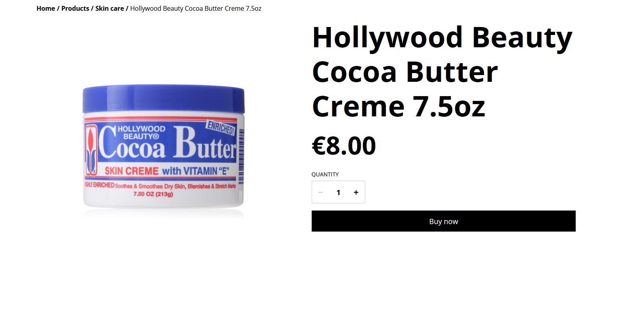Image resolution: width=644 pixels, height=315 pixels.
Task: Focus the quantity field showing 1
Action: tap(338, 192)
